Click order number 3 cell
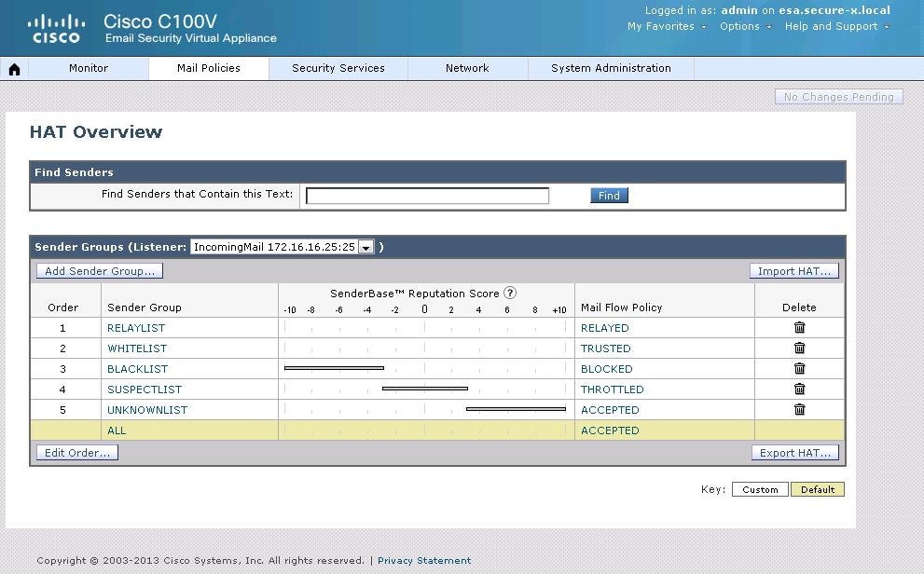Screen dimensions: 924x574 63,369
